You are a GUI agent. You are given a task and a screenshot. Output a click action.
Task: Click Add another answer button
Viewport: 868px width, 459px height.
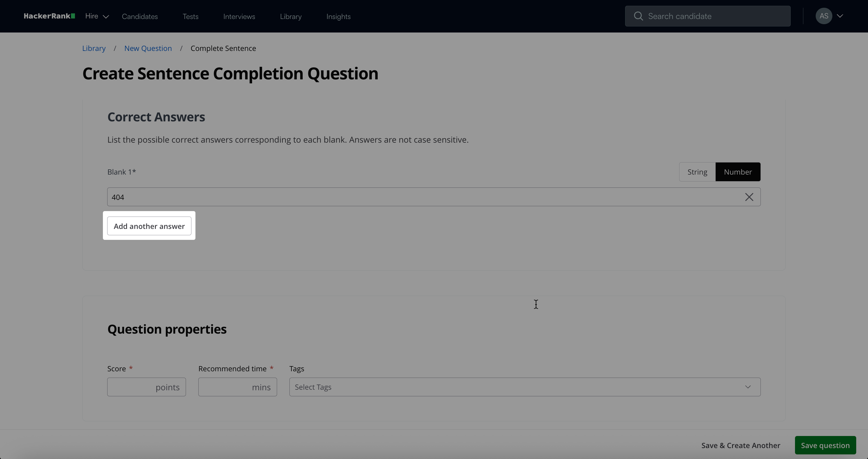149,226
